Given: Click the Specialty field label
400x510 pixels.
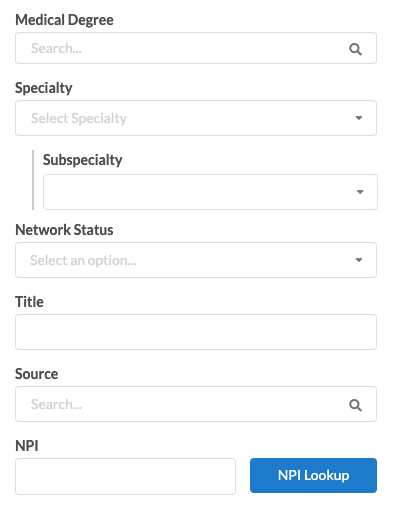Looking at the screenshot, I should point(44,88).
